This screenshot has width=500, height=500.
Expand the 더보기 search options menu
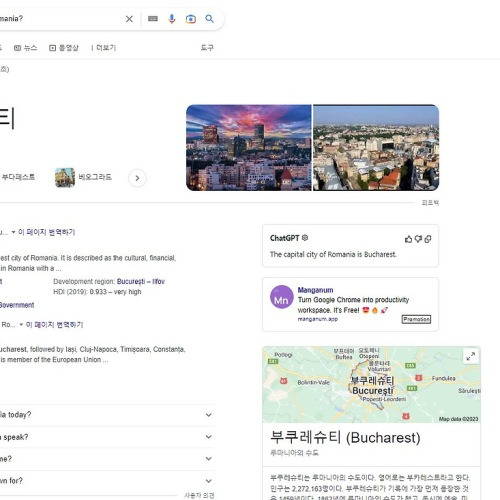pos(103,48)
